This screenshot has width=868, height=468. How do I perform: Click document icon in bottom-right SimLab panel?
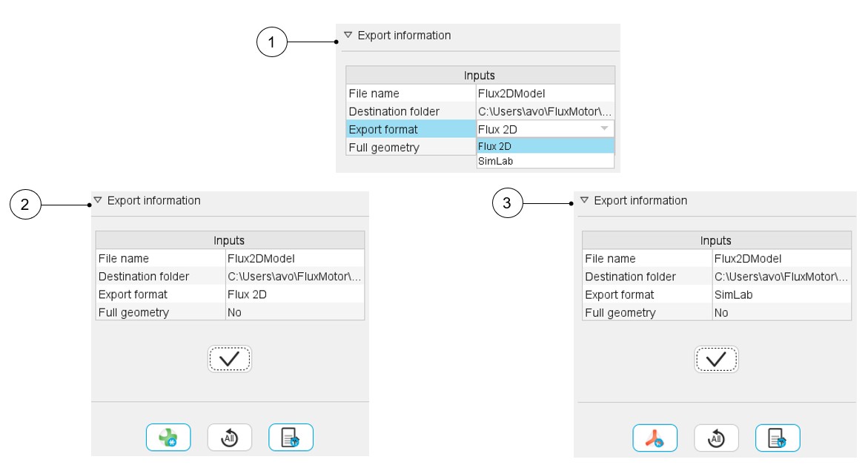[778, 438]
